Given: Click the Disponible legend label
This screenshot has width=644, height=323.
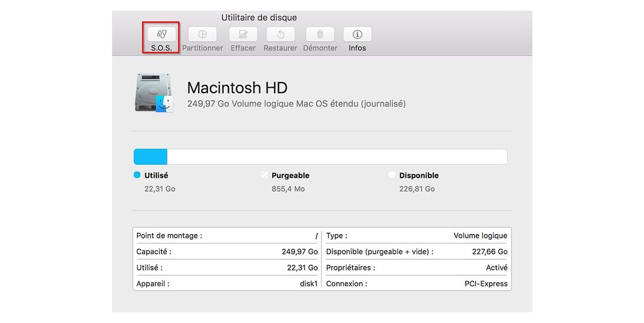Looking at the screenshot, I should [419, 175].
